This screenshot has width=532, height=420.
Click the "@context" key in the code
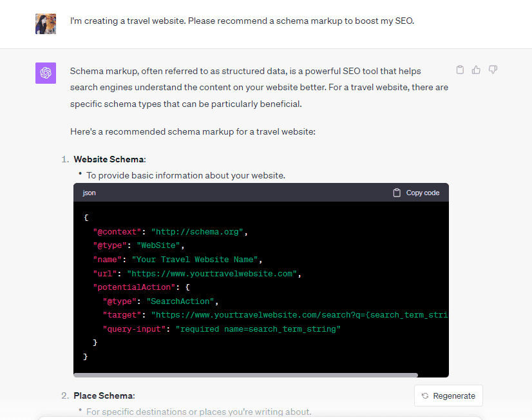(117, 232)
